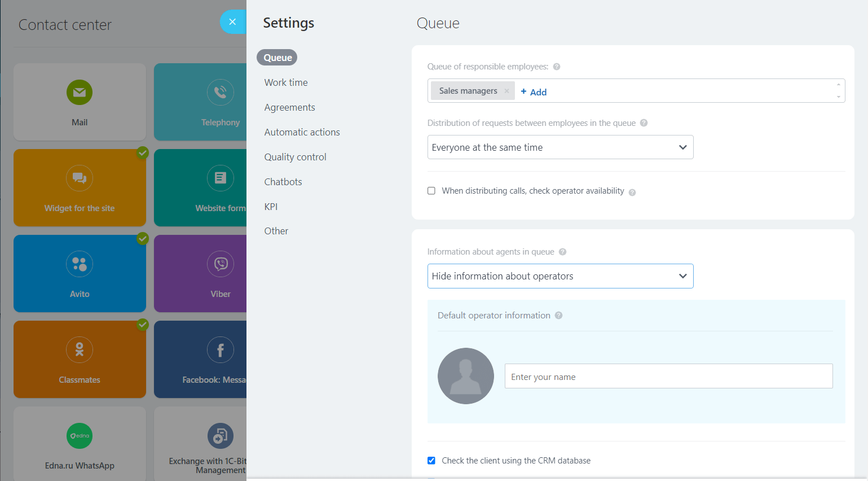Enable operator availability check when distributing calls
The height and width of the screenshot is (481, 868).
pos(431,191)
